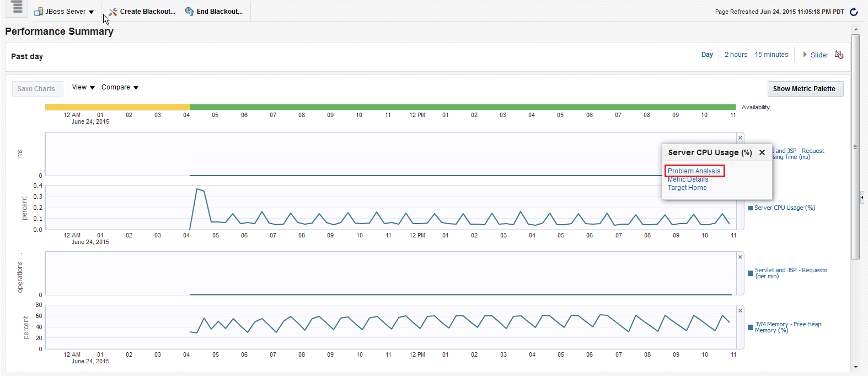Click the End Blackout icon
The height and width of the screenshot is (376, 868).
pos(190,12)
